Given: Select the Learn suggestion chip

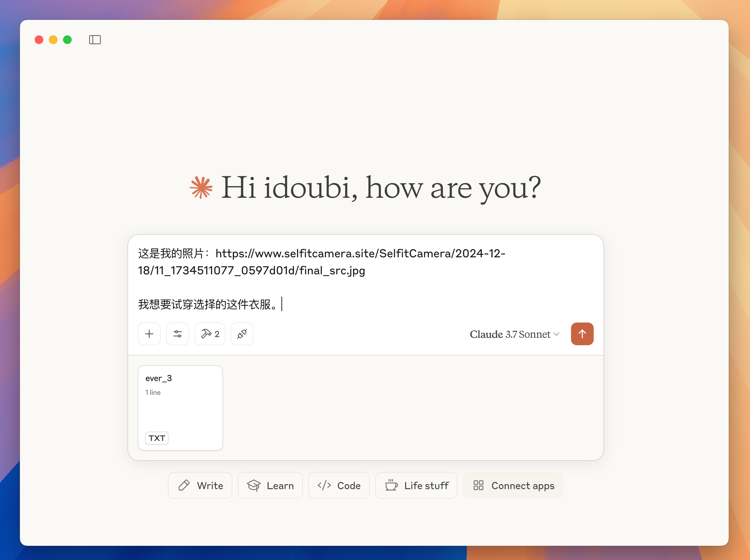Looking at the screenshot, I should tap(270, 485).
